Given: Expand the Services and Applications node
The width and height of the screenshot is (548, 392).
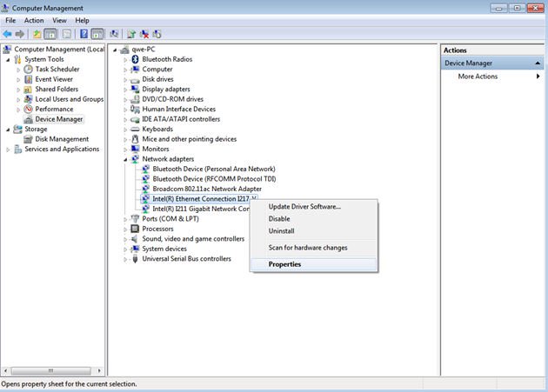Looking at the screenshot, I should pos(8,149).
